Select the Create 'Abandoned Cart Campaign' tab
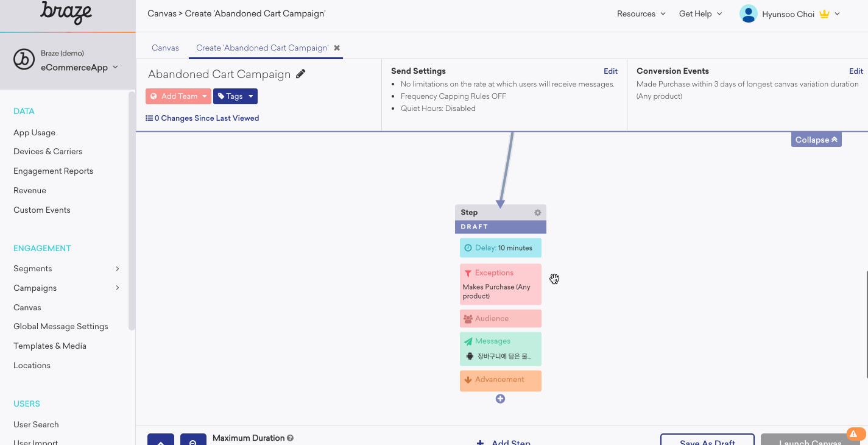This screenshot has width=868, height=445. click(263, 48)
